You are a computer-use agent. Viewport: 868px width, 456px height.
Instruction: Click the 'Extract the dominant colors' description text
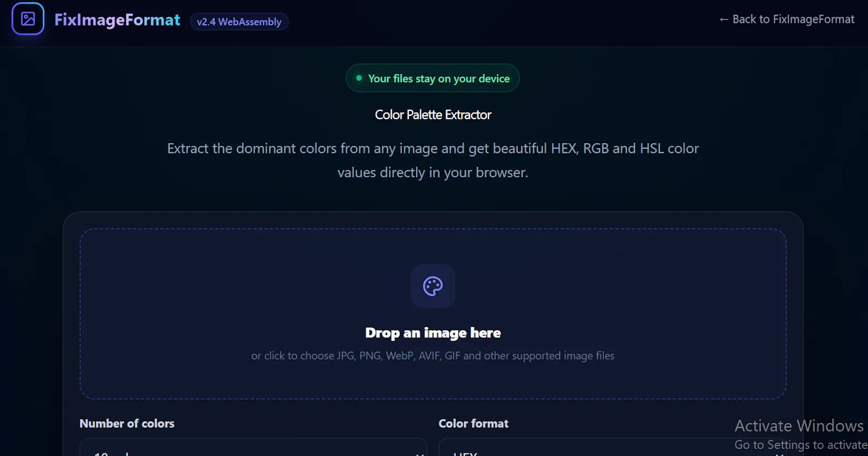[433, 160]
